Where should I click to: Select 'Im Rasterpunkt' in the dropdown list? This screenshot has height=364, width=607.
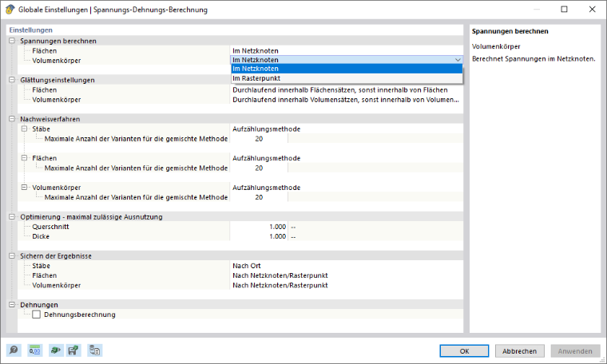click(347, 78)
